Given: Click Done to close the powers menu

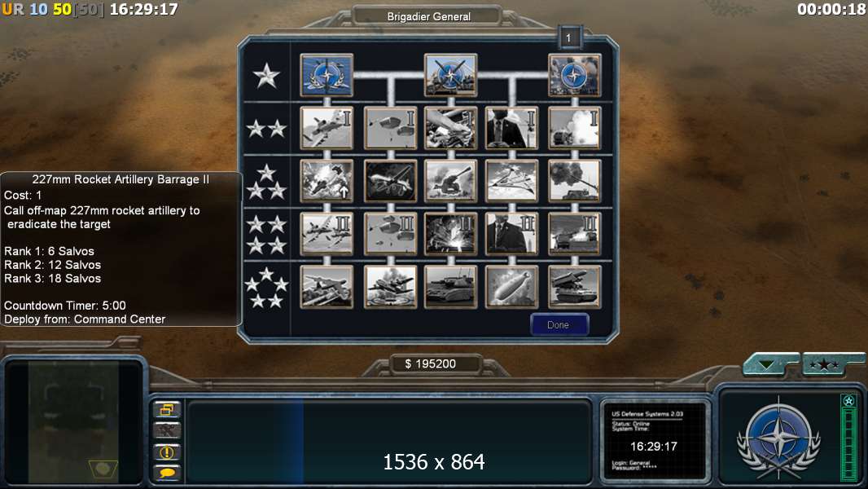Looking at the screenshot, I should pyautogui.click(x=559, y=325).
